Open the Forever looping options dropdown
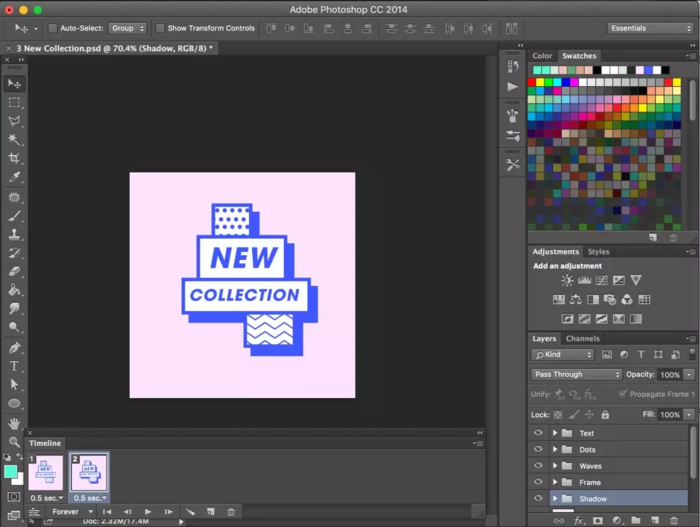 72,512
